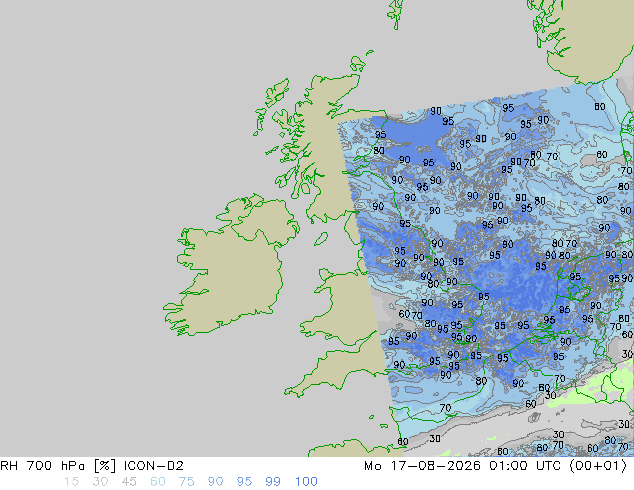This screenshot has height=490, width=634.
Task: Select legend scale value 100
Action: click(x=306, y=482)
